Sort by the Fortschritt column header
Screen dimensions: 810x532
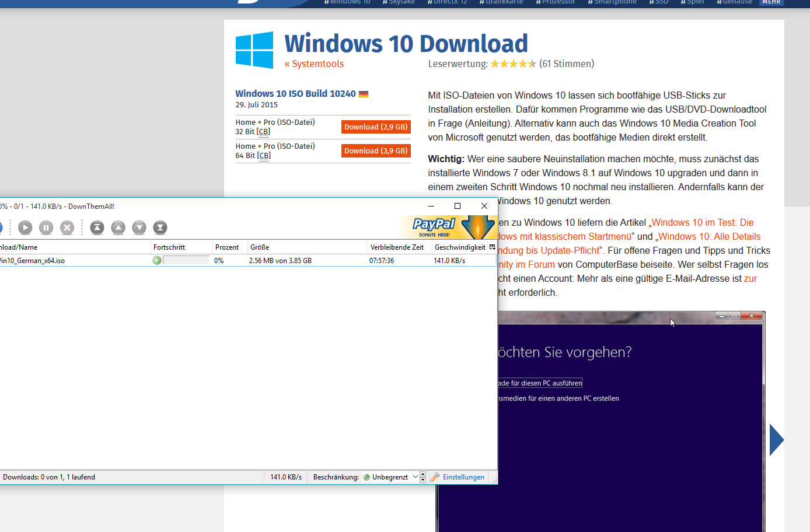(181, 247)
